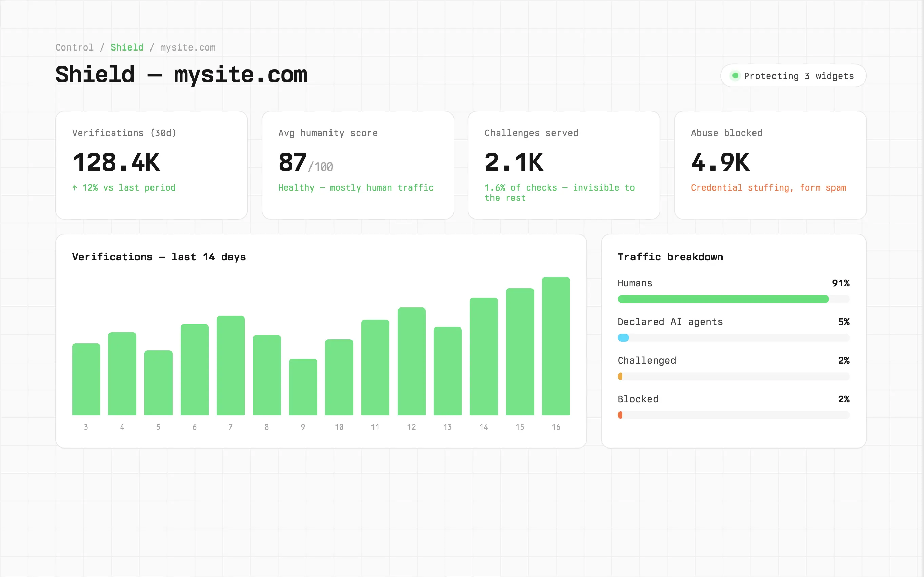Select the Challenges served card
This screenshot has height=577, width=924.
(564, 165)
